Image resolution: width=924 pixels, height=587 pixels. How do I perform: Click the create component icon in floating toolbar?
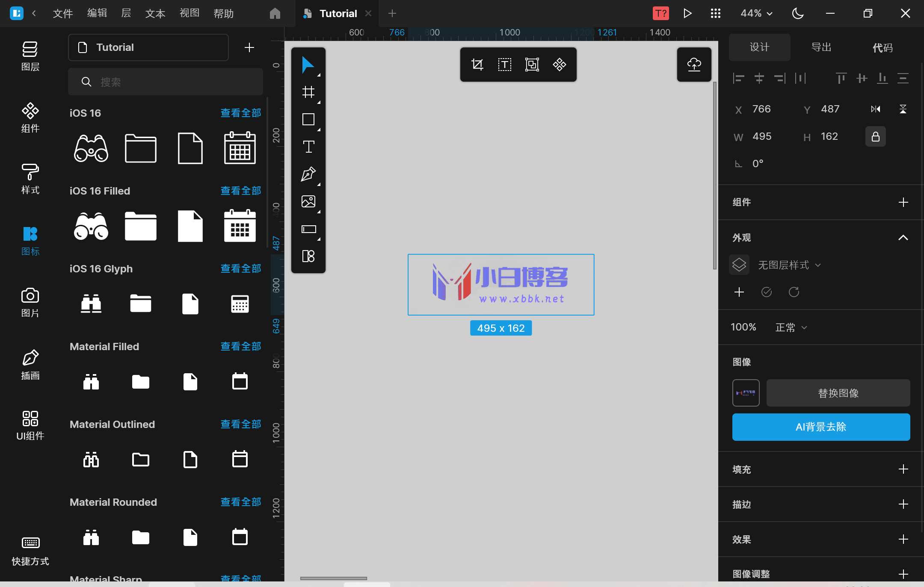(559, 65)
